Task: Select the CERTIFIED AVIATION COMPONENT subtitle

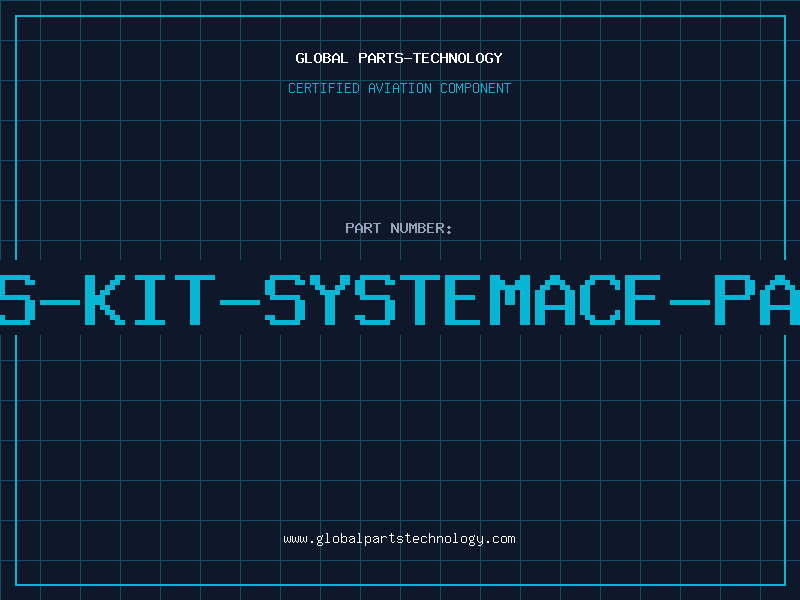Action: (399, 88)
